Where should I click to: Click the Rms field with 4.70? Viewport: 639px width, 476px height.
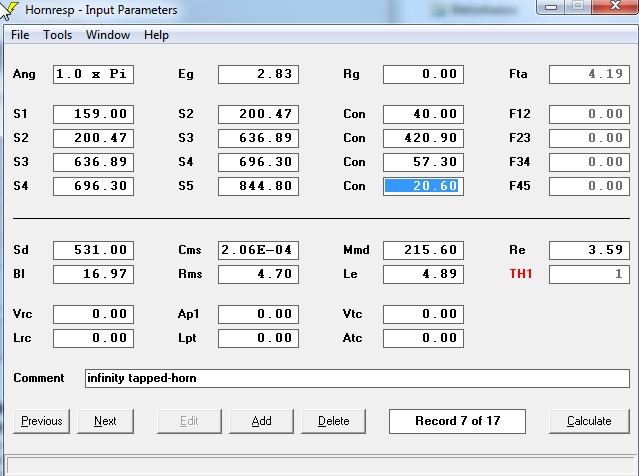[x=258, y=274]
